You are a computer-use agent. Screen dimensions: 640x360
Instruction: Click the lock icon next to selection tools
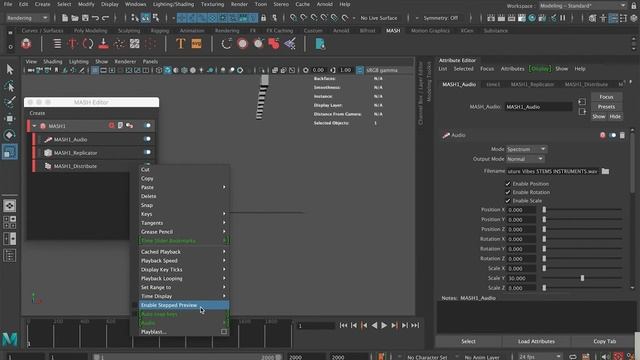264,18
